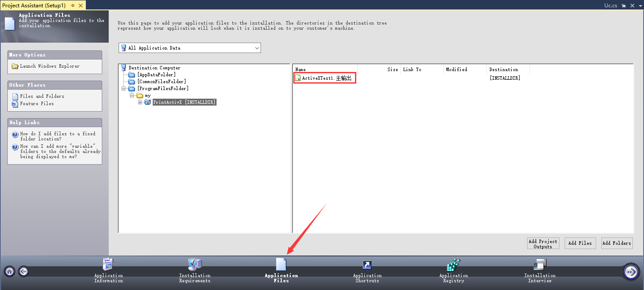Go to the Application Shortcuts step icon
This screenshot has height=290, width=644.
(x=367, y=265)
